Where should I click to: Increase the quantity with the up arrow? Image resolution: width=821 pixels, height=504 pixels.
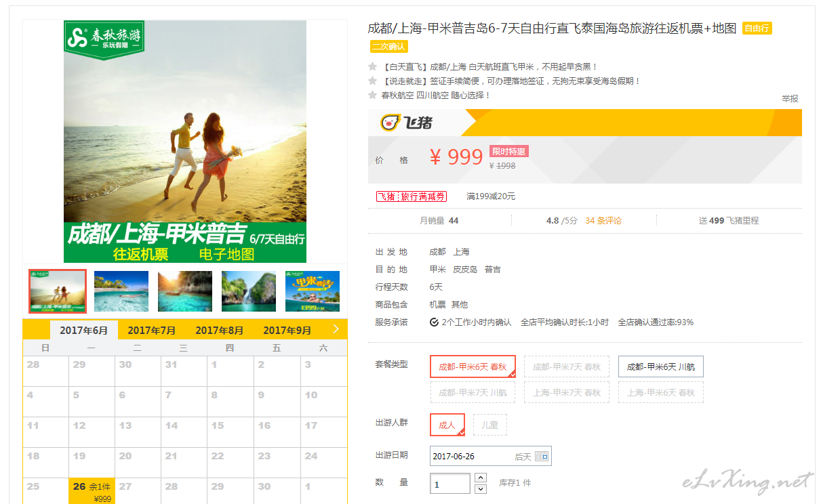pyautogui.click(x=481, y=478)
